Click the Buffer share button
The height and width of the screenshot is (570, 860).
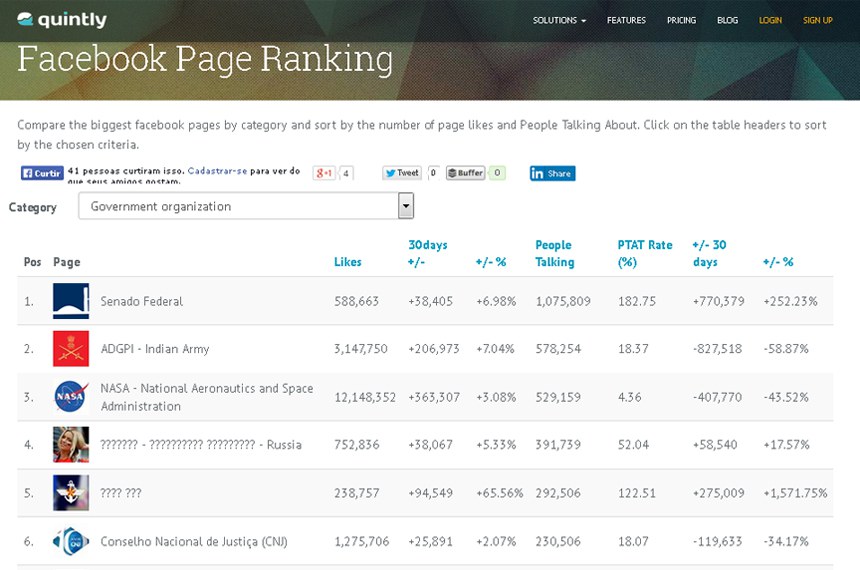click(x=466, y=173)
